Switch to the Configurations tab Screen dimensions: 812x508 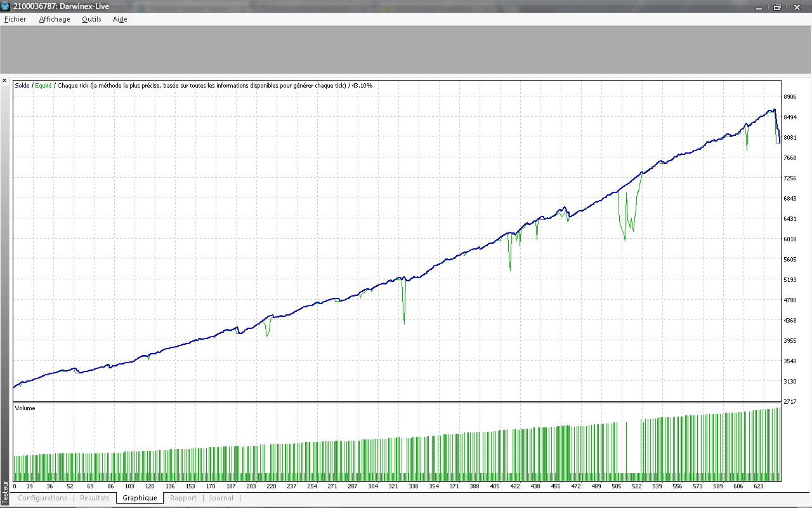coord(43,498)
